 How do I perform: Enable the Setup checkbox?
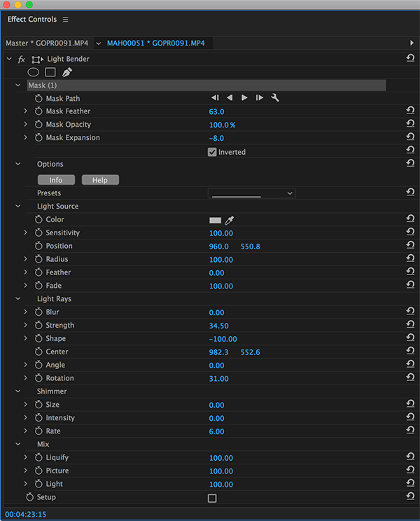[212, 498]
